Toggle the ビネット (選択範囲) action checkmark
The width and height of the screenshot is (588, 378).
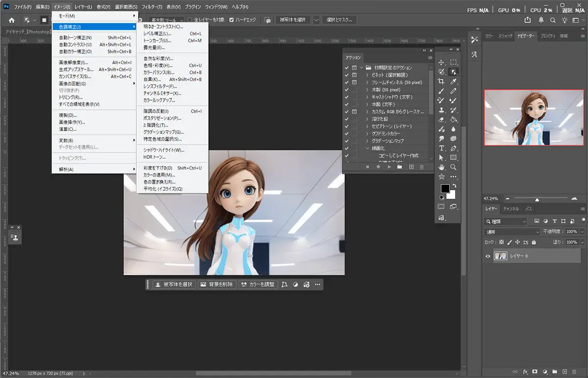[x=347, y=75]
